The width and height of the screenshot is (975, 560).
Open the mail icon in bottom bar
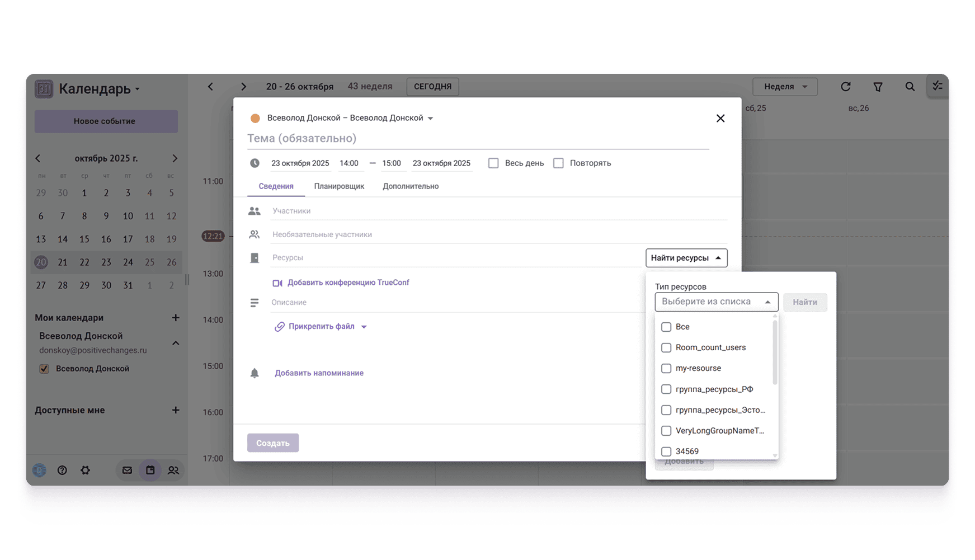127,470
